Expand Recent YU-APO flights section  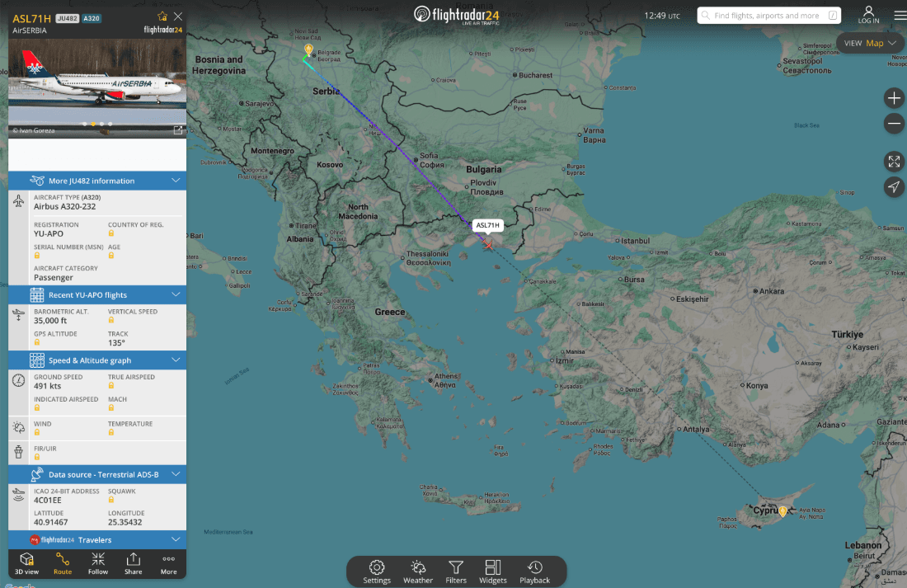[x=97, y=294]
